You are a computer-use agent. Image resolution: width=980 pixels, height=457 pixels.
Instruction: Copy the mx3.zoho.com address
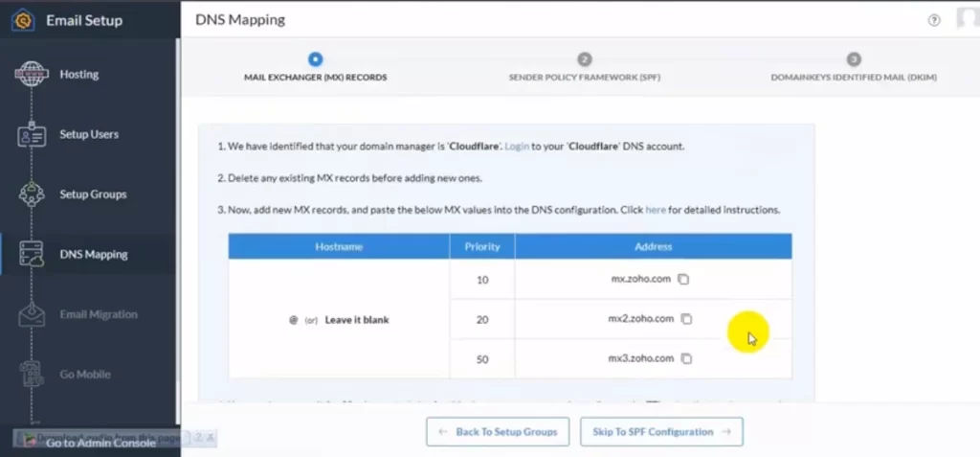coord(686,358)
